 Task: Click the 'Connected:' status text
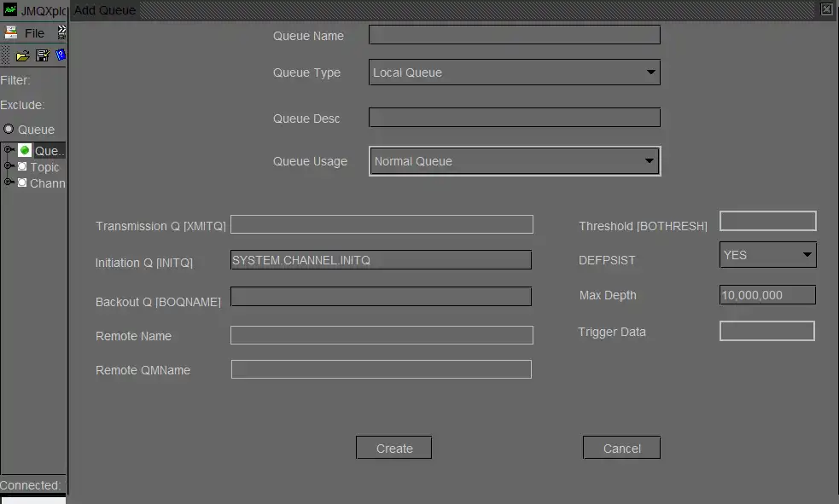[x=31, y=485]
